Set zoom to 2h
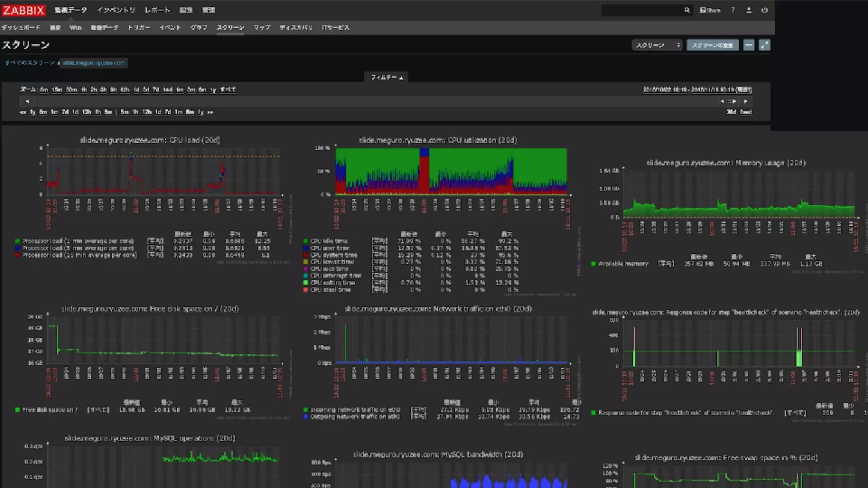868x488 pixels. [x=93, y=90]
